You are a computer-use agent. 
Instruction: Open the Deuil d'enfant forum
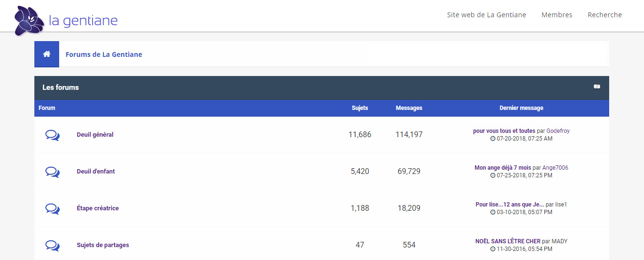pos(96,172)
